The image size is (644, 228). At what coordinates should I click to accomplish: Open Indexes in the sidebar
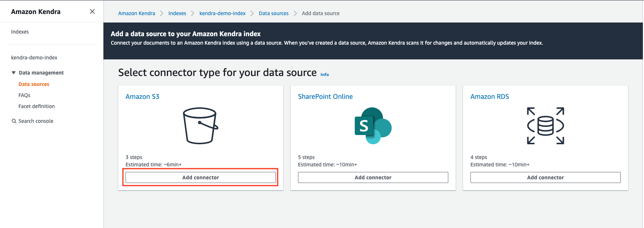(x=20, y=32)
